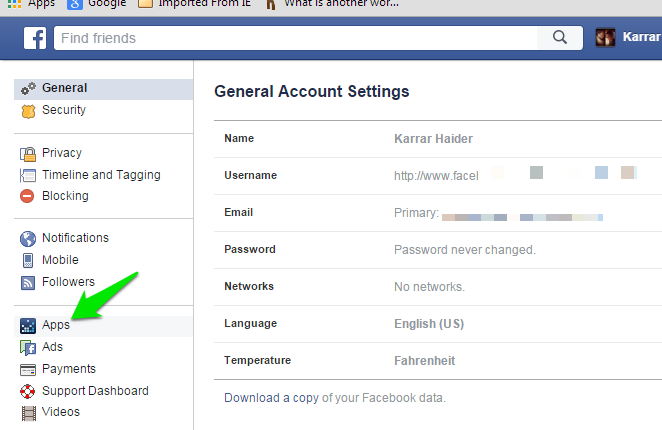Click the 'Password never changed.' text

coord(465,250)
